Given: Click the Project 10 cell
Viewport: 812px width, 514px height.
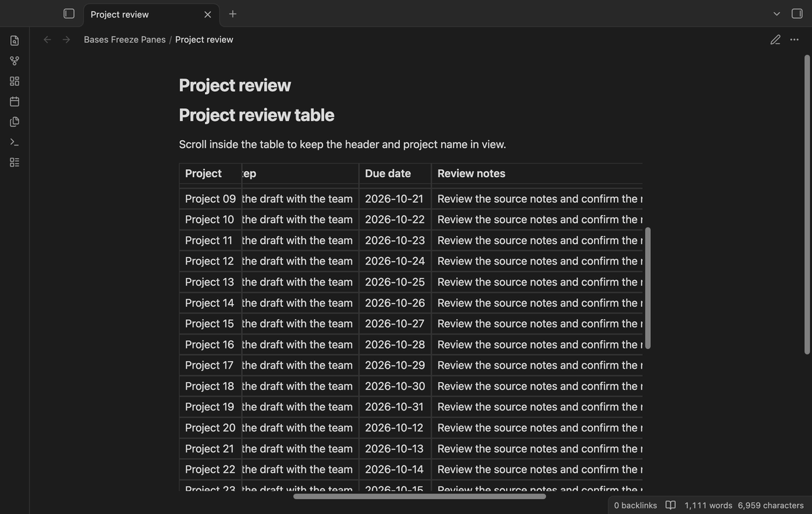Looking at the screenshot, I should 210,220.
